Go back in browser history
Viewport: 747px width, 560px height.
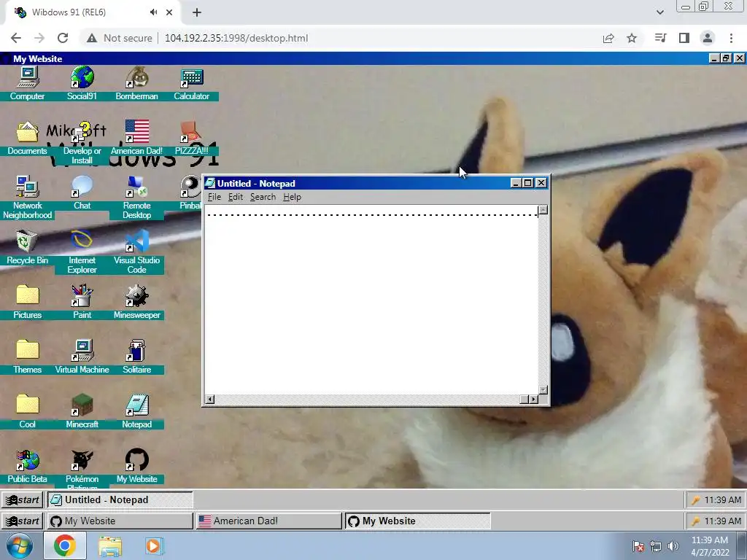coord(16,38)
